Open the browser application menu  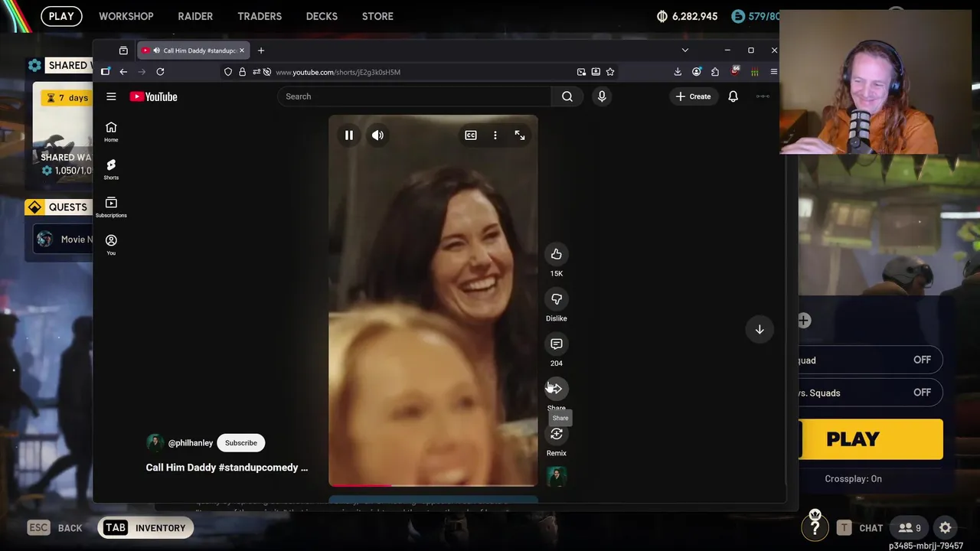pyautogui.click(x=773, y=72)
